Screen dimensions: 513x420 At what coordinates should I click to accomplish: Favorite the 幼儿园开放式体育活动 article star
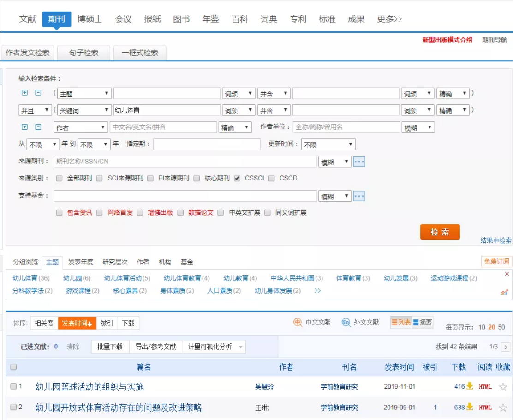click(x=503, y=408)
